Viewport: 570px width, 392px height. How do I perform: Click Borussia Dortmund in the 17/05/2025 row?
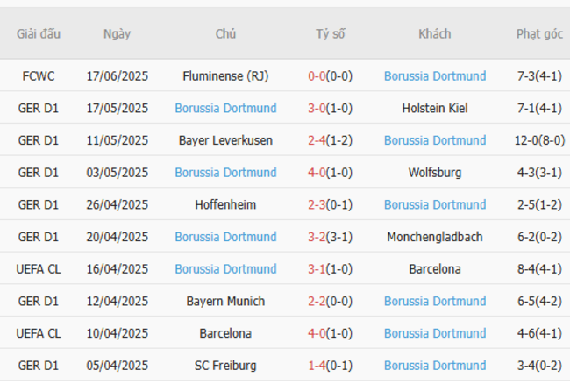(225, 109)
